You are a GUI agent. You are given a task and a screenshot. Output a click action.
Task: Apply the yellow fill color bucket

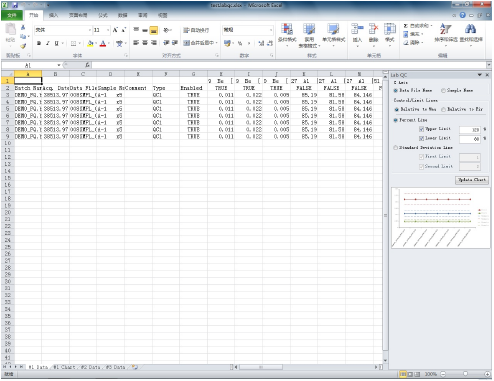click(90, 43)
